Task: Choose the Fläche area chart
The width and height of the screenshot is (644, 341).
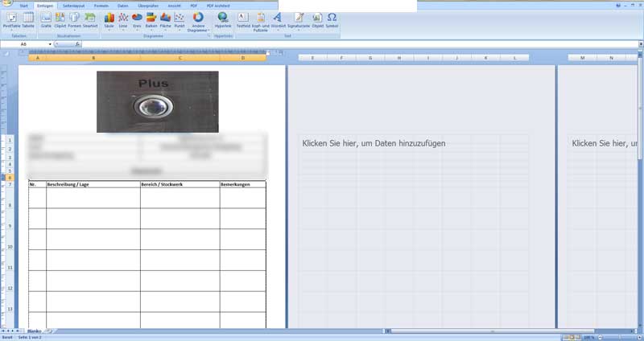Action: coord(166,22)
